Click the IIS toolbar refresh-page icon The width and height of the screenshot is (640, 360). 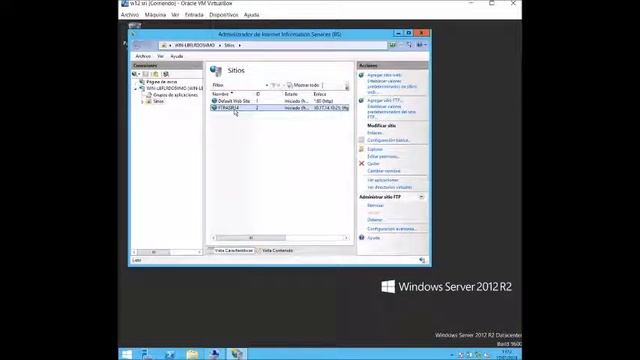coord(392,45)
